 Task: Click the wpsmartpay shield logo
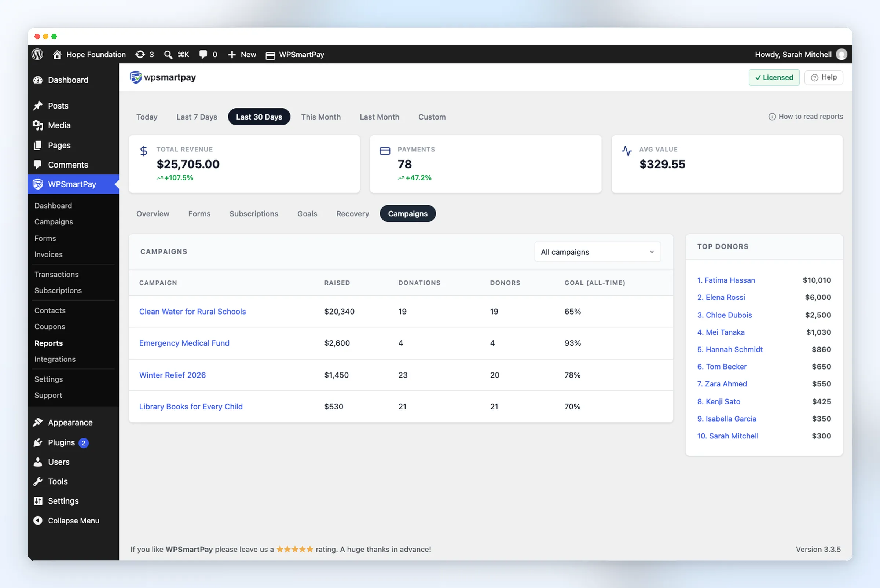click(x=135, y=77)
